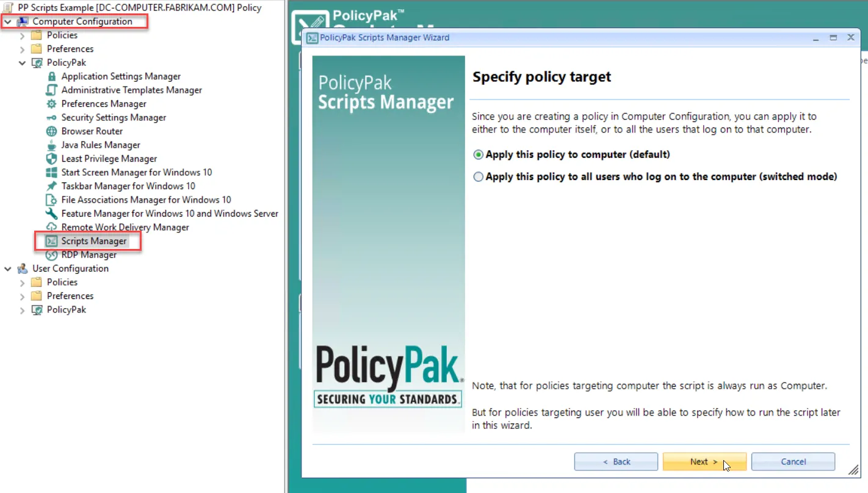
Task: Click the Preferences Manager gear icon
Action: (51, 104)
